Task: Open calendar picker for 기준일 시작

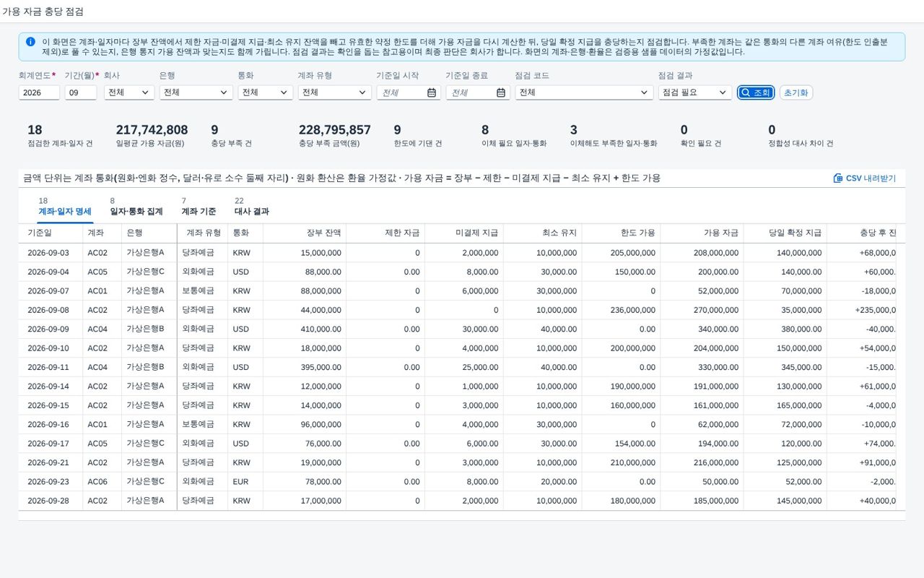Action: click(x=432, y=92)
